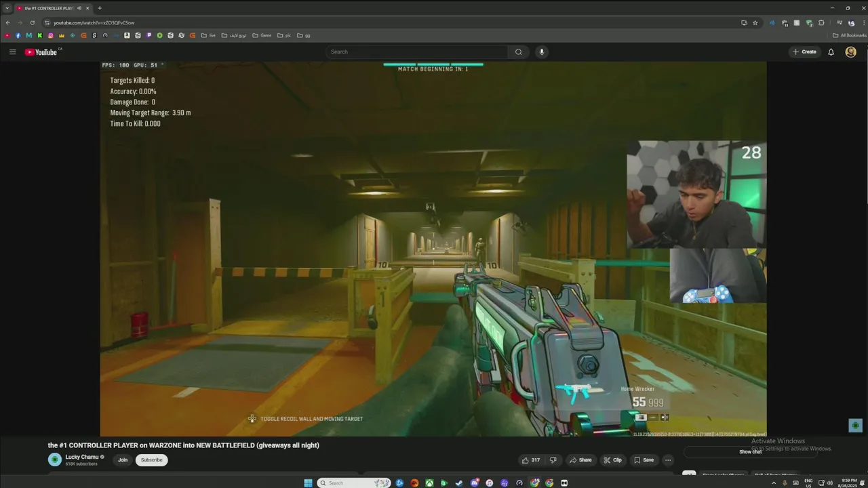Open the 'pic' bookmarks folder
This screenshot has width=868, height=488.
coord(284,35)
